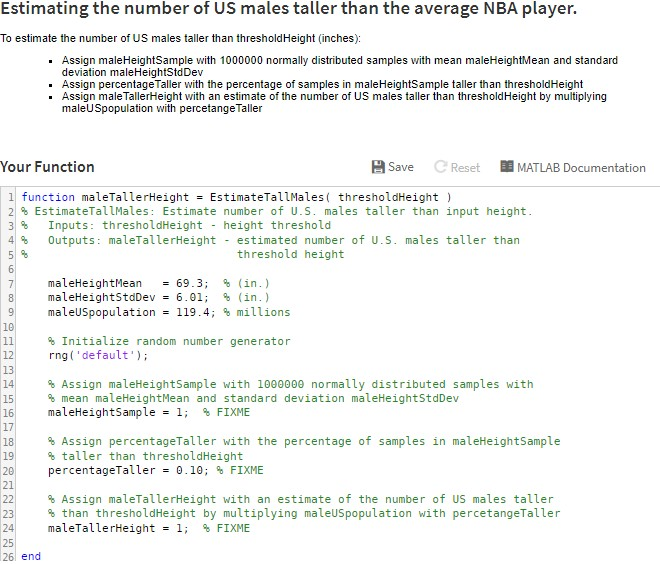Click the 'threshold height' comment on line 5
660x564 pixels.
[290, 254]
